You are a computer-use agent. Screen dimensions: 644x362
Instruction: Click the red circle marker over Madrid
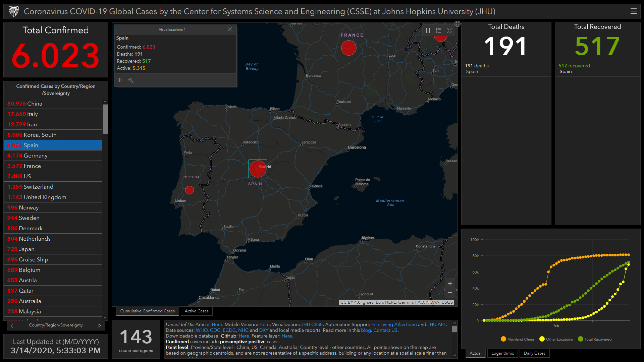258,169
